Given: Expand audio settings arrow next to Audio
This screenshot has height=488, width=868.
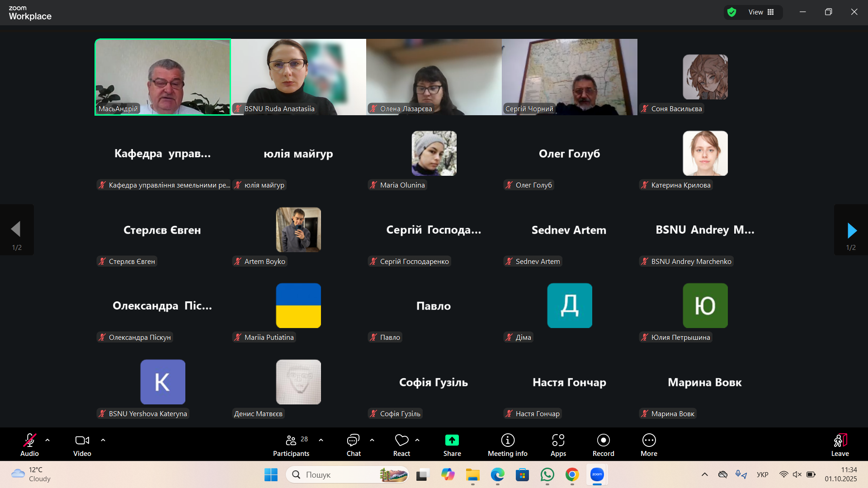Looking at the screenshot, I should [47, 440].
